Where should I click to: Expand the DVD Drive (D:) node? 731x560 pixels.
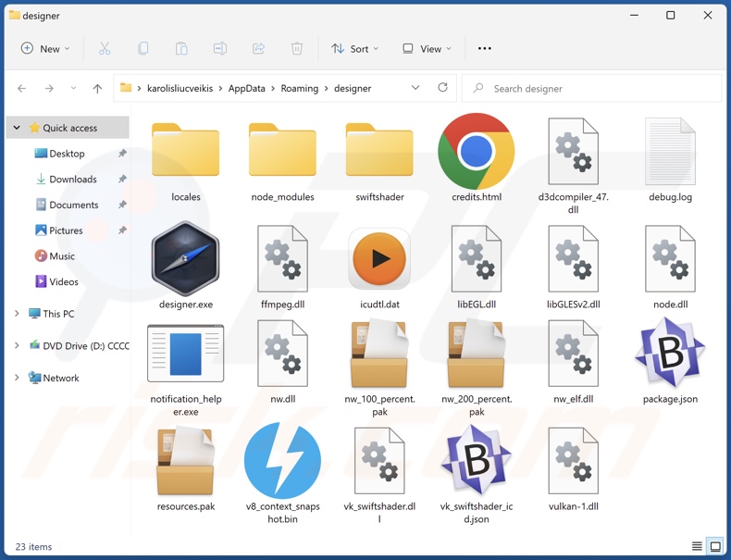point(17,345)
